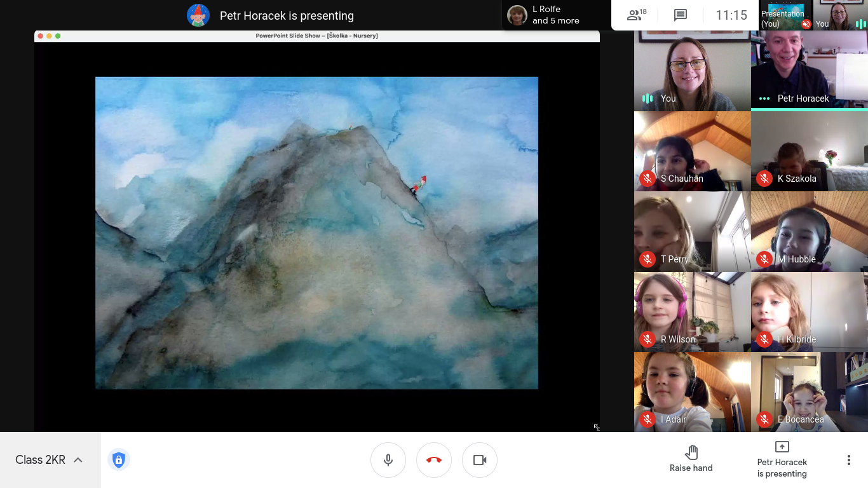Click the M Hubble video tile
Image resolution: width=868 pixels, height=488 pixels.
pos(809,231)
